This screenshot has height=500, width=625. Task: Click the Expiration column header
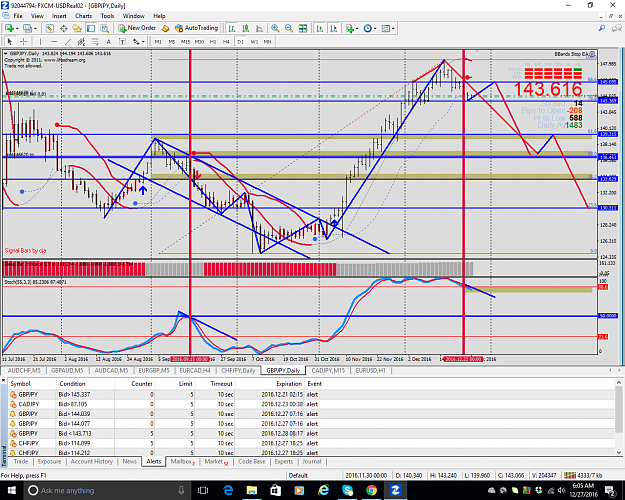pyautogui.click(x=271, y=384)
